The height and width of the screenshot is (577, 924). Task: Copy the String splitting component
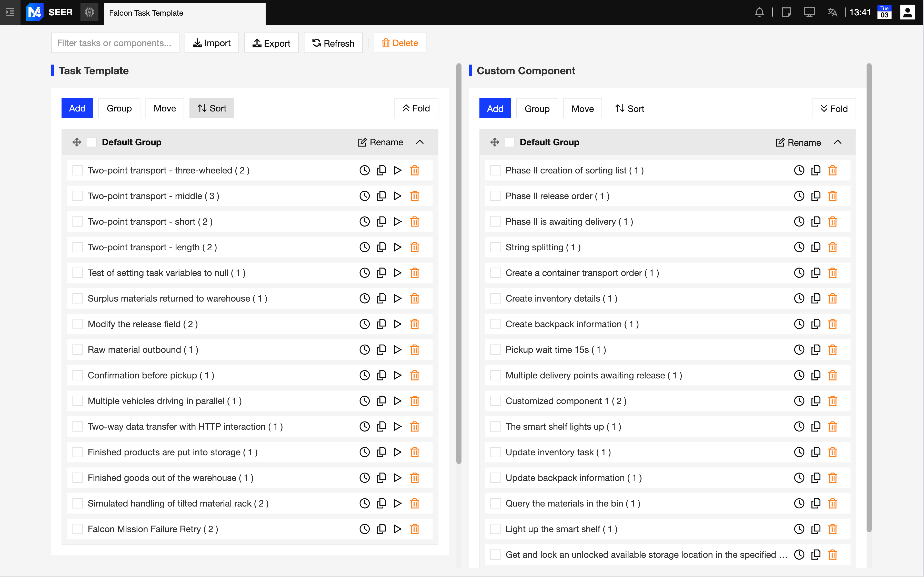[816, 247]
